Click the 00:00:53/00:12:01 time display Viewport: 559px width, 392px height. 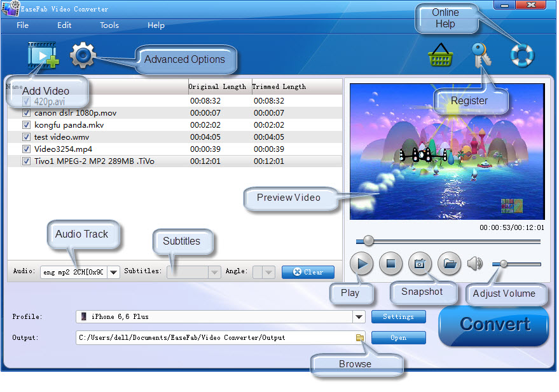[x=511, y=227]
